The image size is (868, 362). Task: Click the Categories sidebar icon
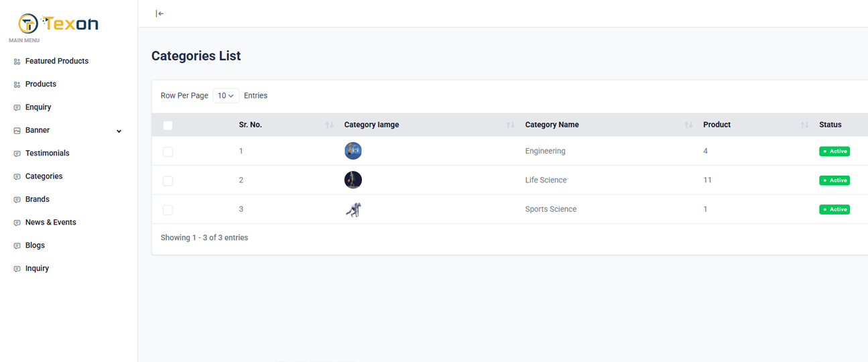pos(17,177)
